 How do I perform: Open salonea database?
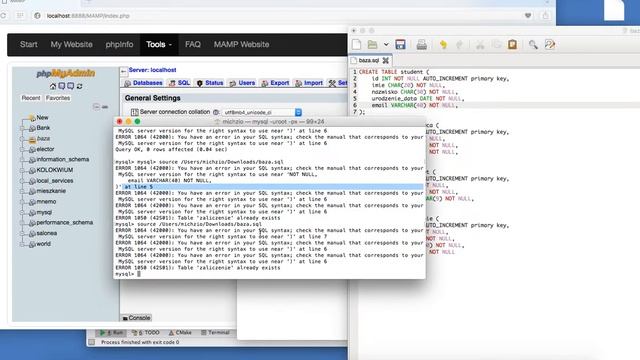(47, 233)
